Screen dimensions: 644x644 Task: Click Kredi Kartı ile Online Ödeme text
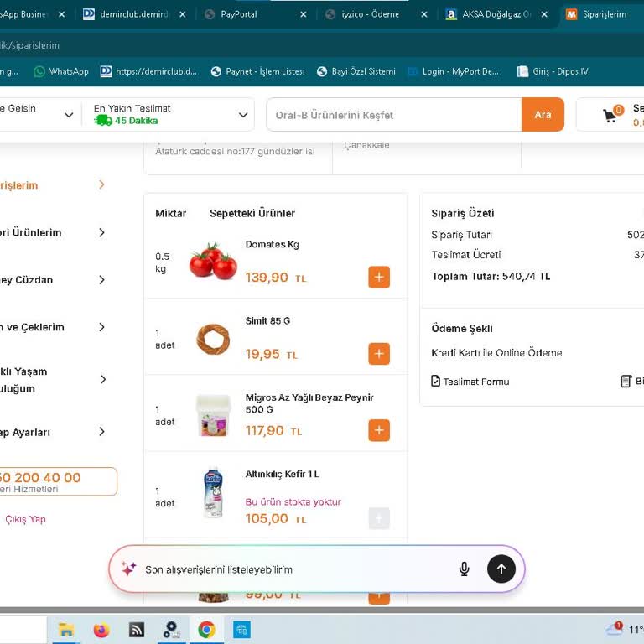[496, 353]
